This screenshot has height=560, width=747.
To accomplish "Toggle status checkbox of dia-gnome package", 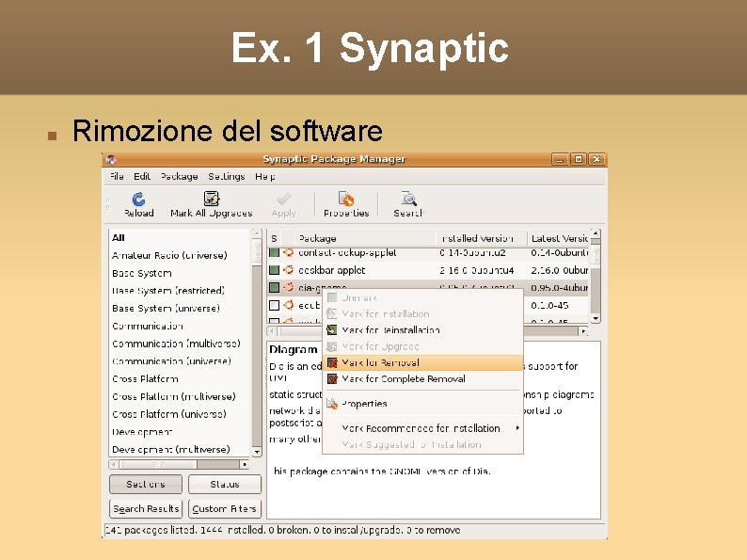I will click(x=274, y=287).
